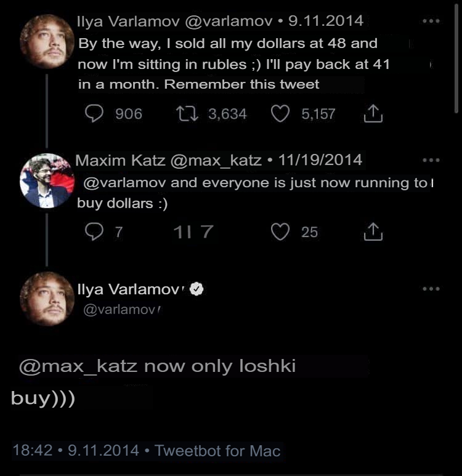Like Maxim Katz's tweet

click(x=280, y=232)
